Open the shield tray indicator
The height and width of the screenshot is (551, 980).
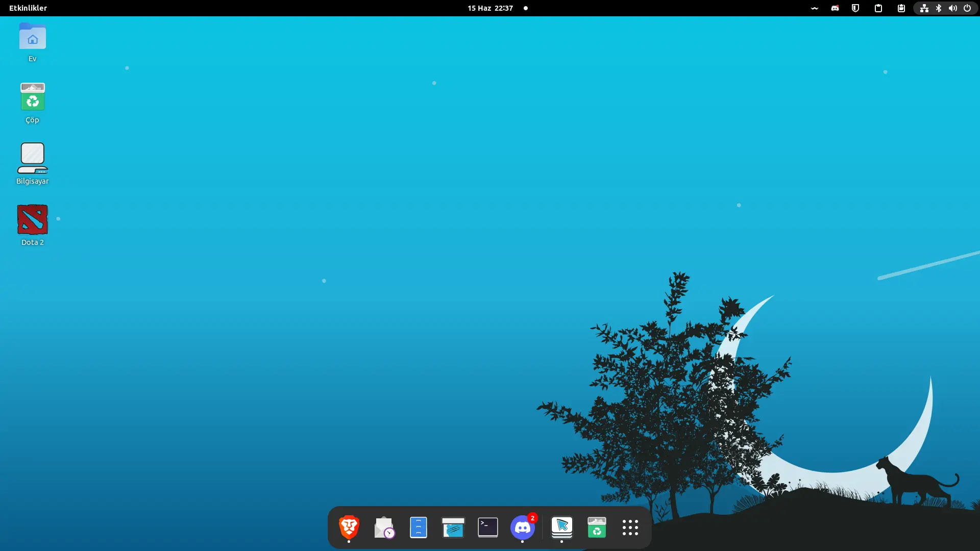click(x=855, y=8)
